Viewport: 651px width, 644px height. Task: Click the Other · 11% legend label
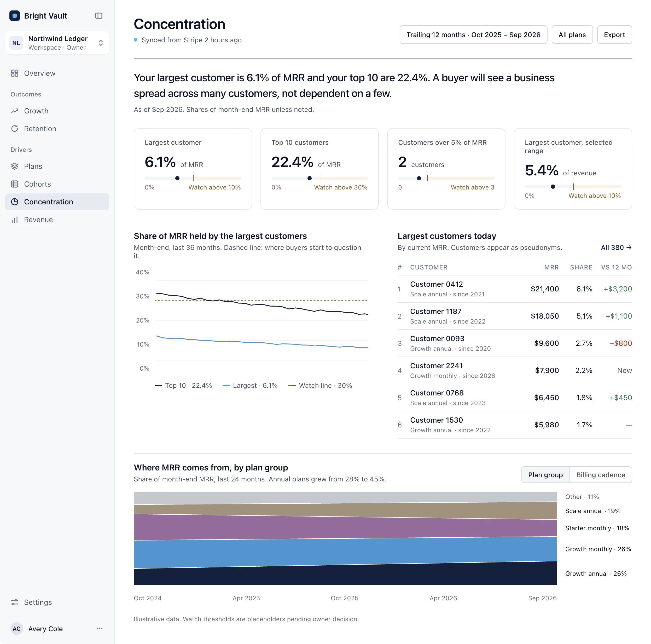click(x=582, y=497)
